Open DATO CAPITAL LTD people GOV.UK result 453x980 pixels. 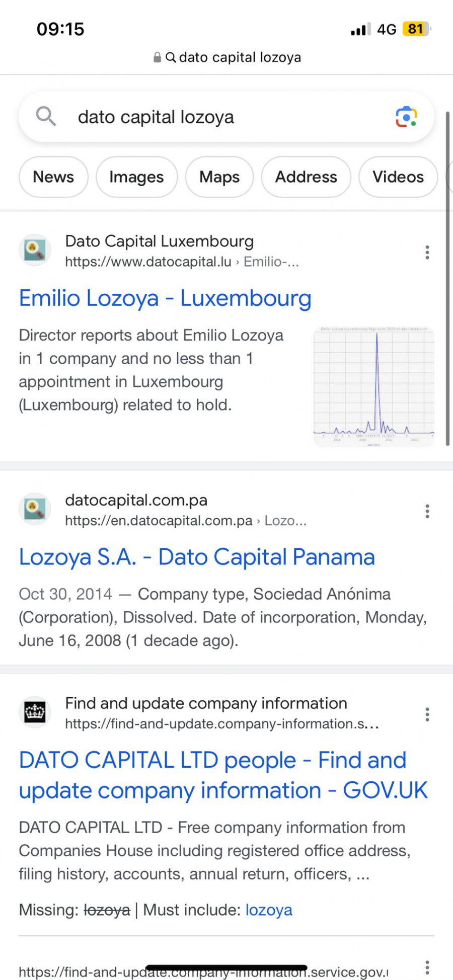tap(223, 775)
